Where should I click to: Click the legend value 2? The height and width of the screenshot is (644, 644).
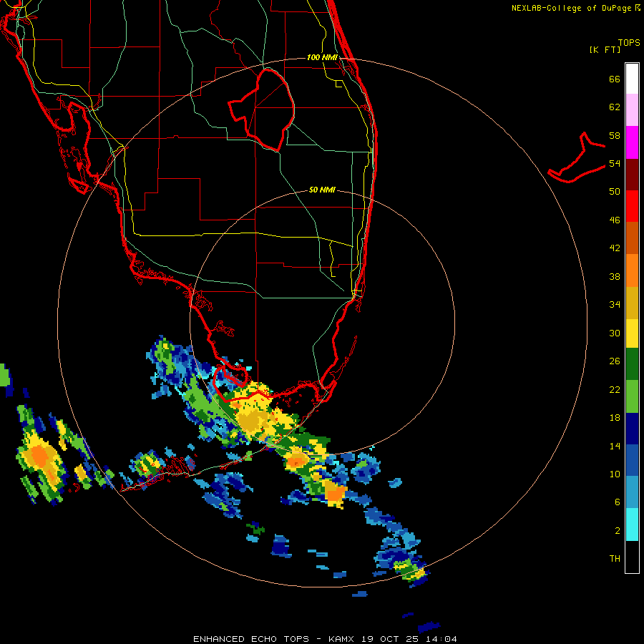(x=618, y=531)
